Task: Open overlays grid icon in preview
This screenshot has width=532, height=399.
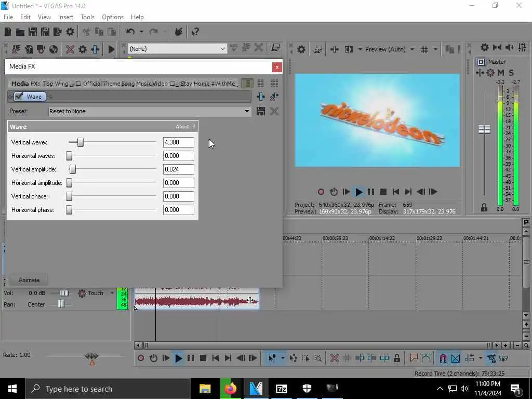Action: 424,49
